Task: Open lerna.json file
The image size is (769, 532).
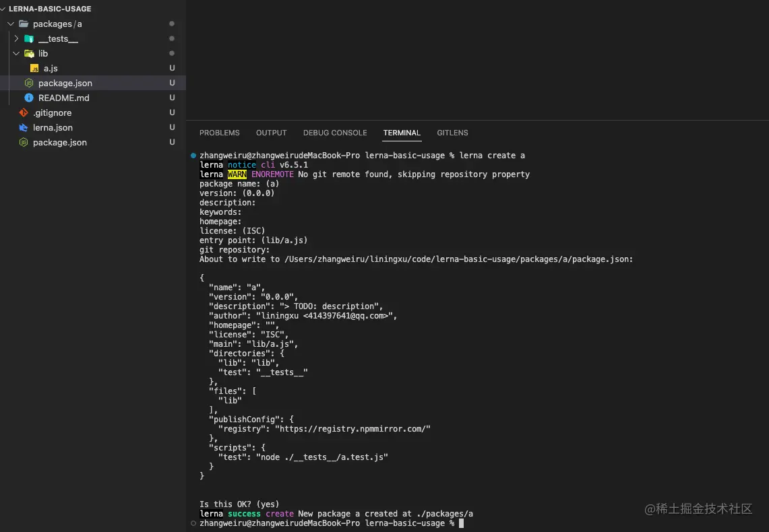Action: point(53,127)
